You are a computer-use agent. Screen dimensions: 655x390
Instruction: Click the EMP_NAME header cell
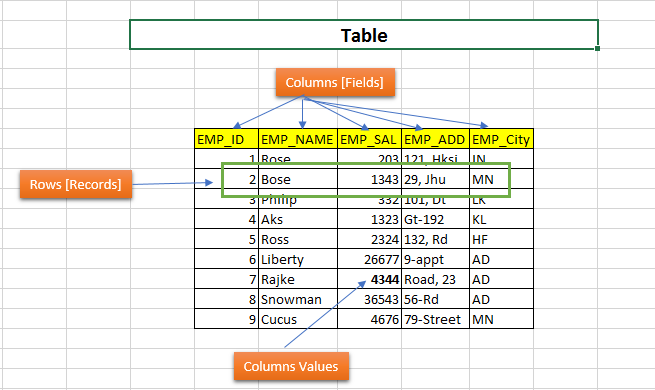(298, 139)
